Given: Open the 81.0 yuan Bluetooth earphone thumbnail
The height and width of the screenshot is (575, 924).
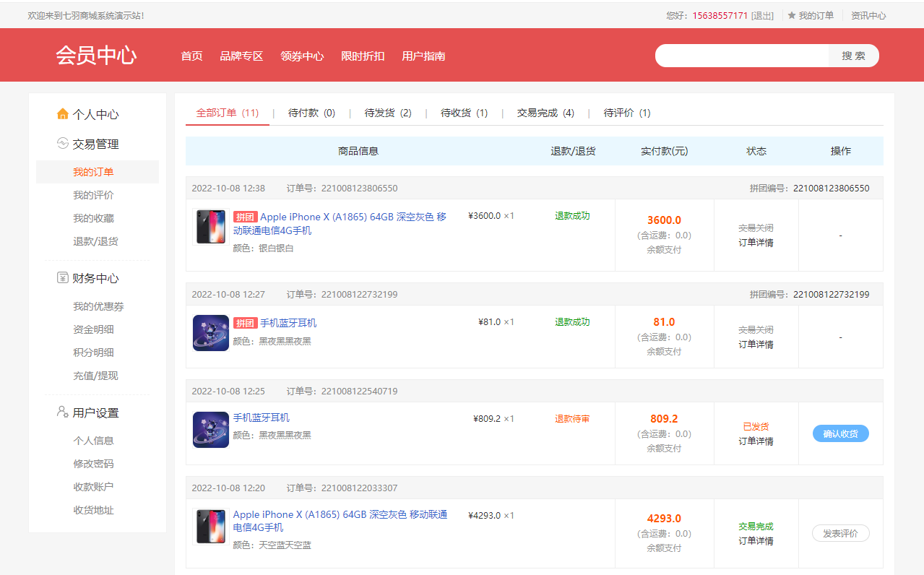Looking at the screenshot, I should click(x=211, y=333).
